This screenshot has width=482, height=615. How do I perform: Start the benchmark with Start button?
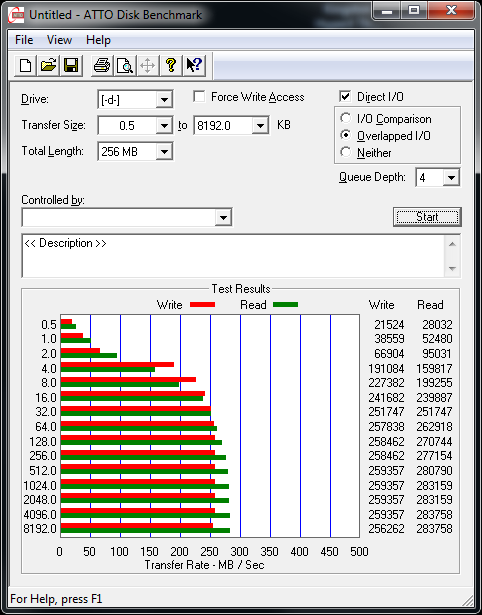tap(427, 217)
